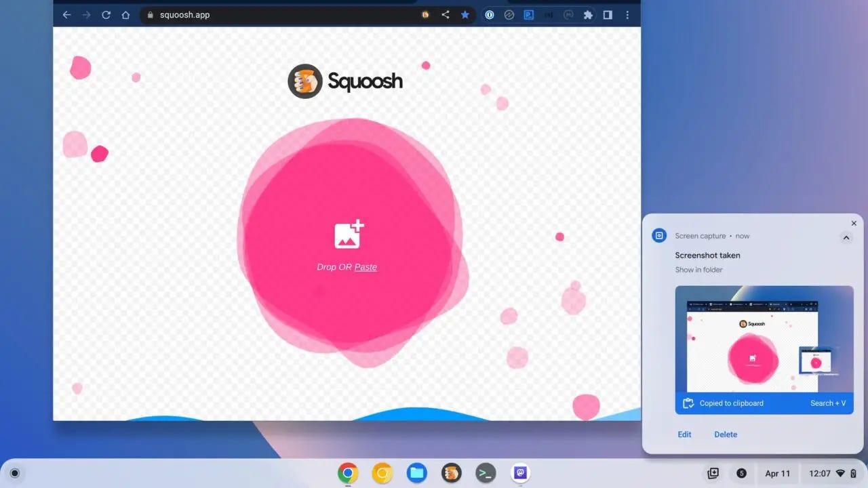Click the Squoosh title text
The width and height of the screenshot is (868, 488).
coord(365,81)
